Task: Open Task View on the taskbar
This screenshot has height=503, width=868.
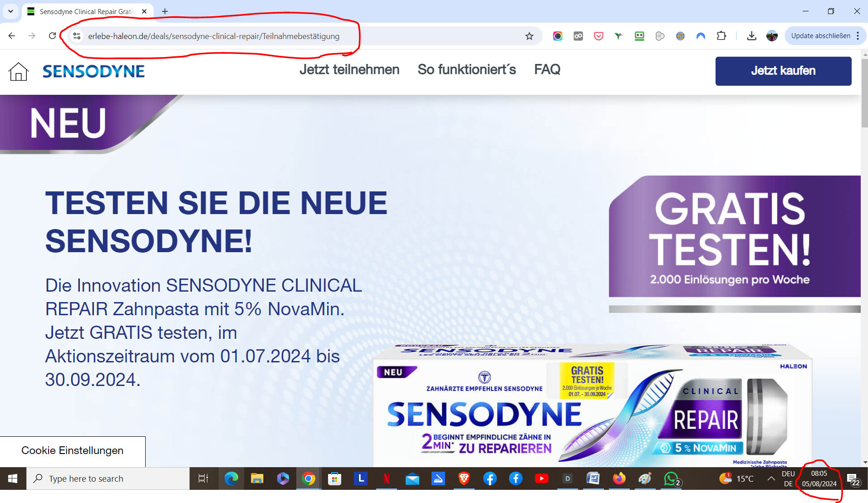Action: click(x=203, y=479)
